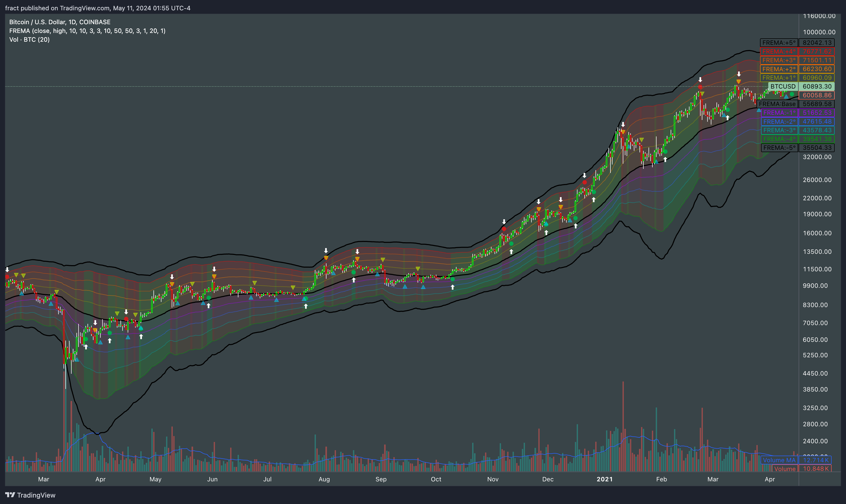846x504 pixels.
Task: Click the Feb label on time axis
Action: pos(662,479)
